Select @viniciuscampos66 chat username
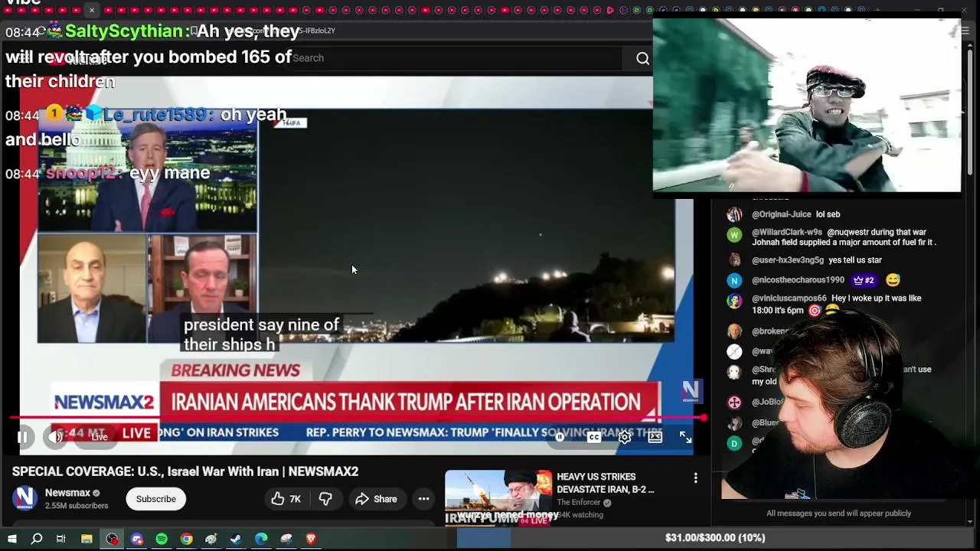The height and width of the screenshot is (551, 980). point(789,298)
